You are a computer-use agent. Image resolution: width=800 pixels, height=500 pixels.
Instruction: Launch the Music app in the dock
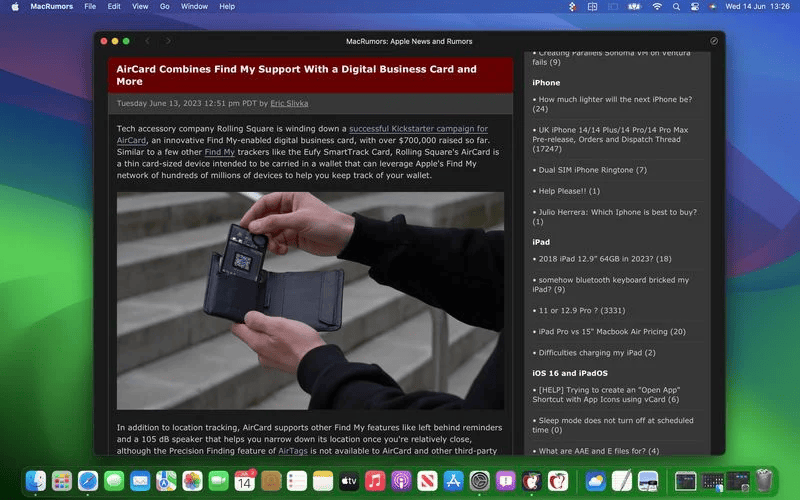[x=375, y=481]
